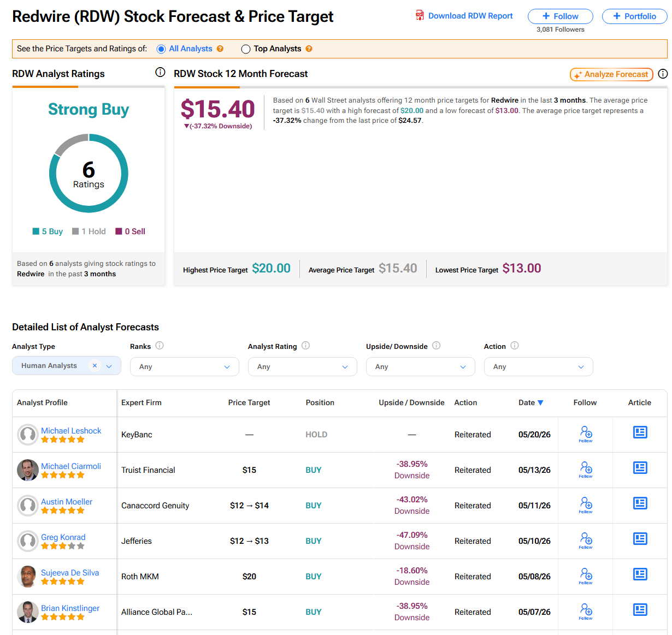Click info icon beside Ranks filter label
This screenshot has height=635, width=672.
coord(160,346)
